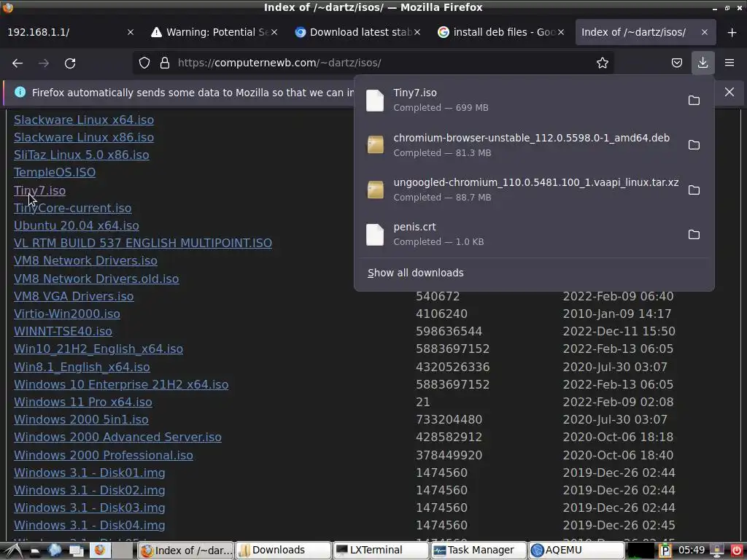
Task: Click the 598636544 file size text
Action: [x=449, y=331]
